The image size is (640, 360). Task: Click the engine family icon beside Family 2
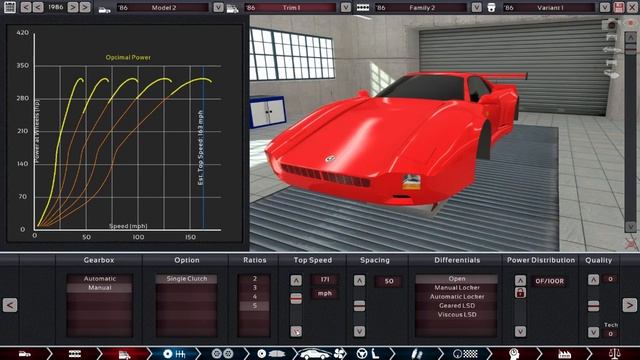363,8
